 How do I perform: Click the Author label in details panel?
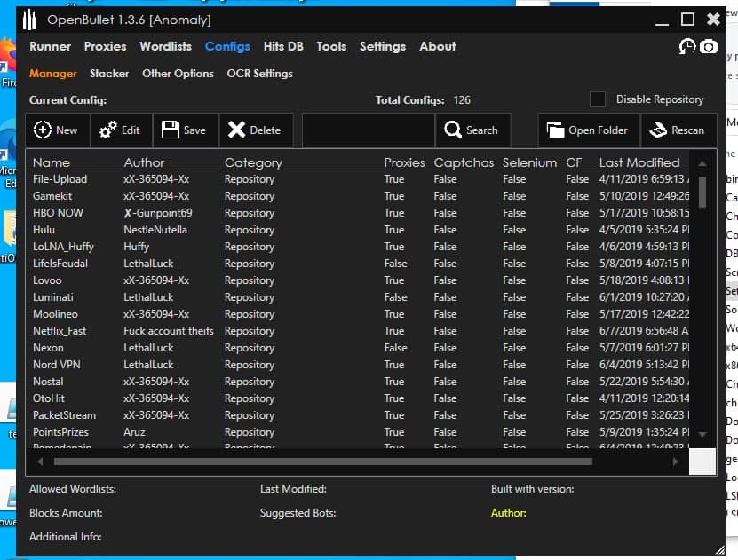click(x=508, y=513)
